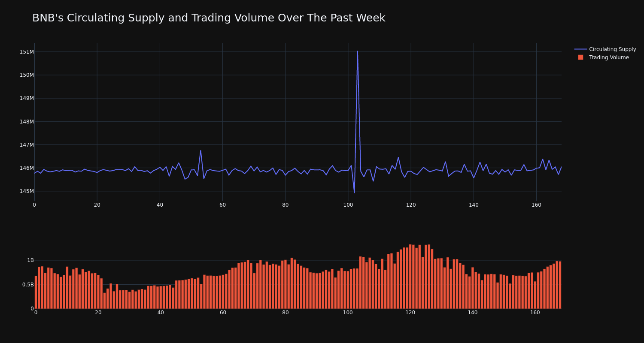644x343 pixels.
Task: Toggle the Circulating Supply legend entry
Action: [605, 49]
